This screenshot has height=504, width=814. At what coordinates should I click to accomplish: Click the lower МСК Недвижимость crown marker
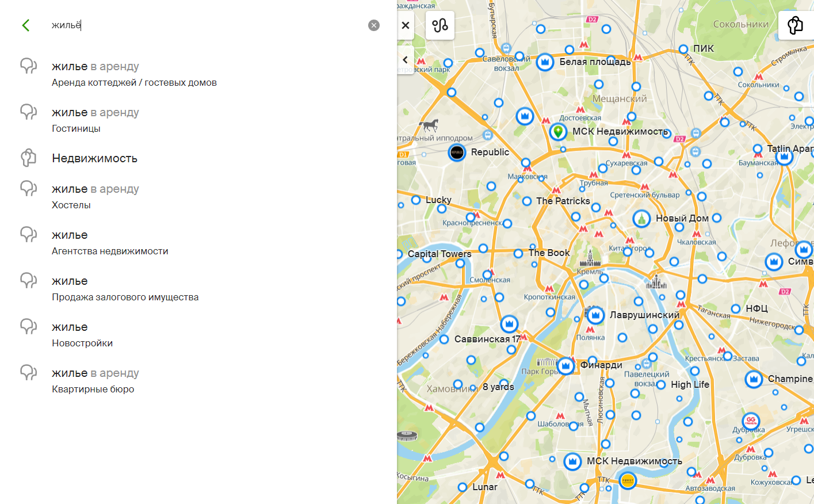click(x=572, y=461)
